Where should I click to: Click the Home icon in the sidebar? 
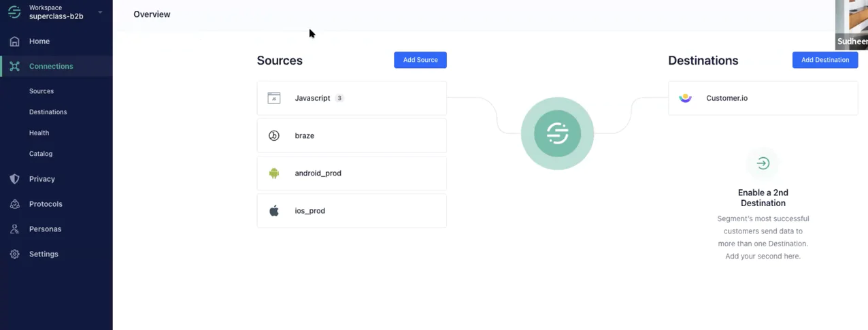(x=14, y=42)
